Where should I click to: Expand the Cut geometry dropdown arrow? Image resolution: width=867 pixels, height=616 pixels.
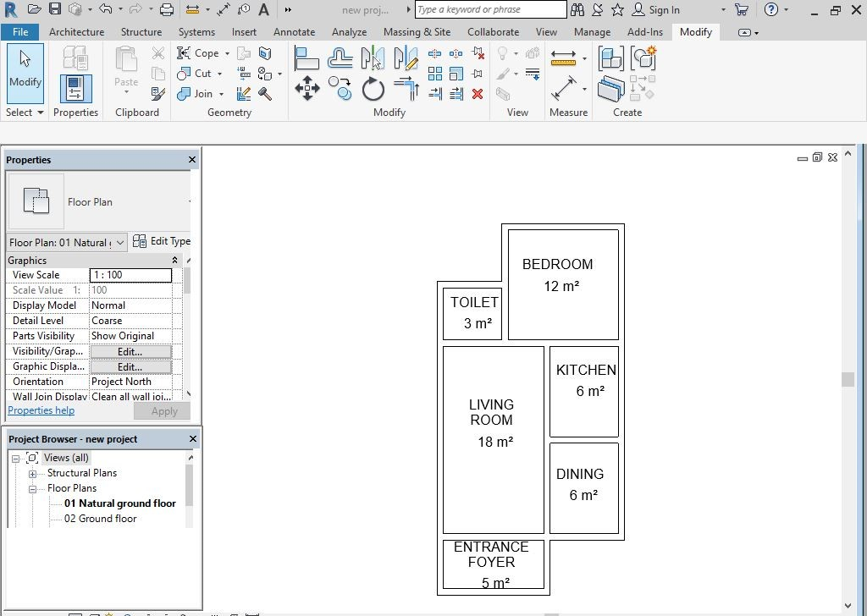(219, 74)
